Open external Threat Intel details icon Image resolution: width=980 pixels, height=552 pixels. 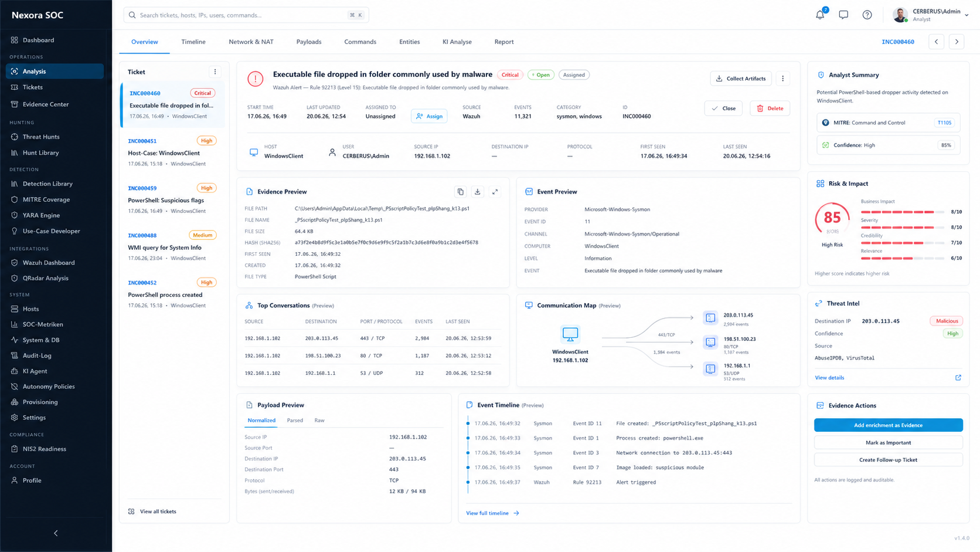point(958,378)
